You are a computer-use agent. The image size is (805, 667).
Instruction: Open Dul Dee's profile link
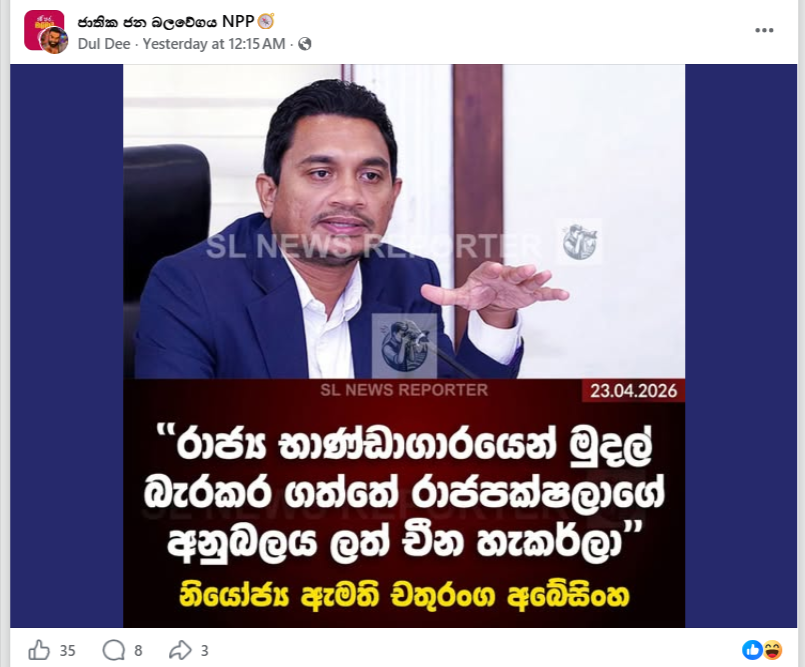[104, 44]
